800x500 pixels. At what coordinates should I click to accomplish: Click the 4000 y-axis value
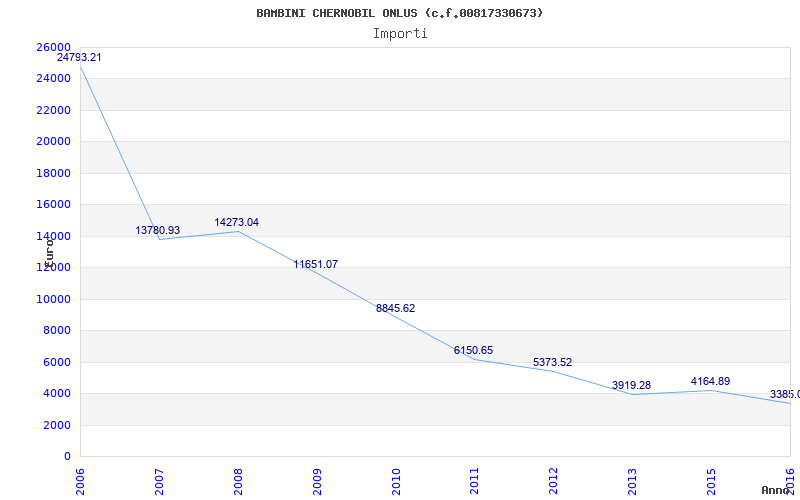[56, 393]
